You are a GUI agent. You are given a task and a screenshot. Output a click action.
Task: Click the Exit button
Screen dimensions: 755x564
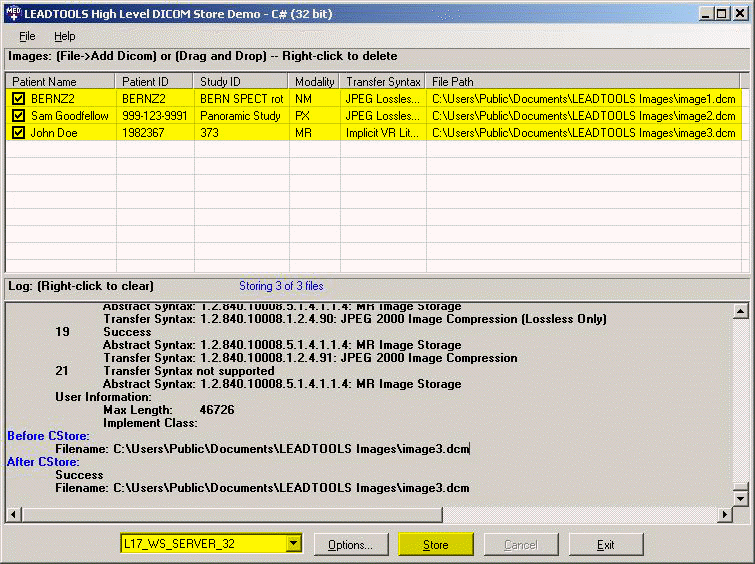605,545
